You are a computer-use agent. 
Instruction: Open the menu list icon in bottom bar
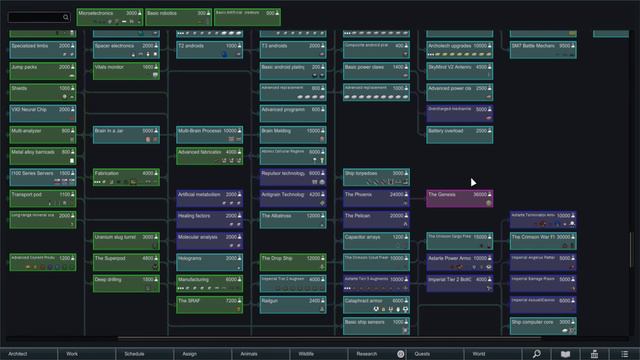tap(624, 354)
